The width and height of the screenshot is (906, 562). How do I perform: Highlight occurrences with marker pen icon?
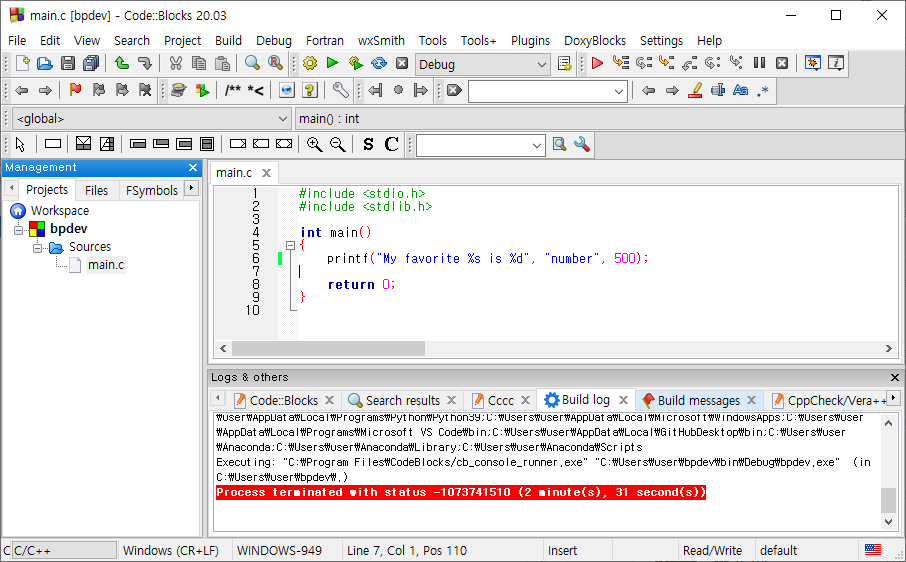click(x=695, y=90)
